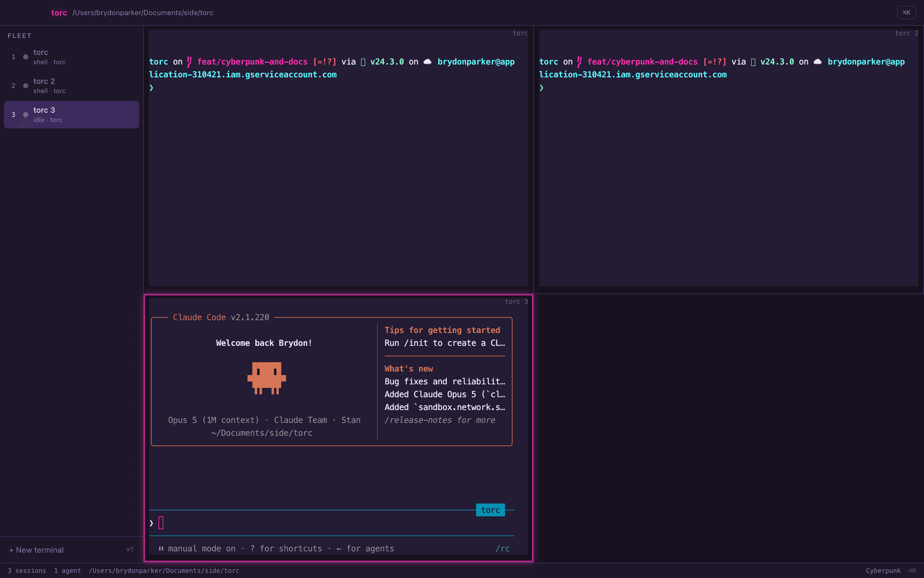924x578 pixels.
Task: Click the 'torc' pane title label
Action: click(520, 33)
